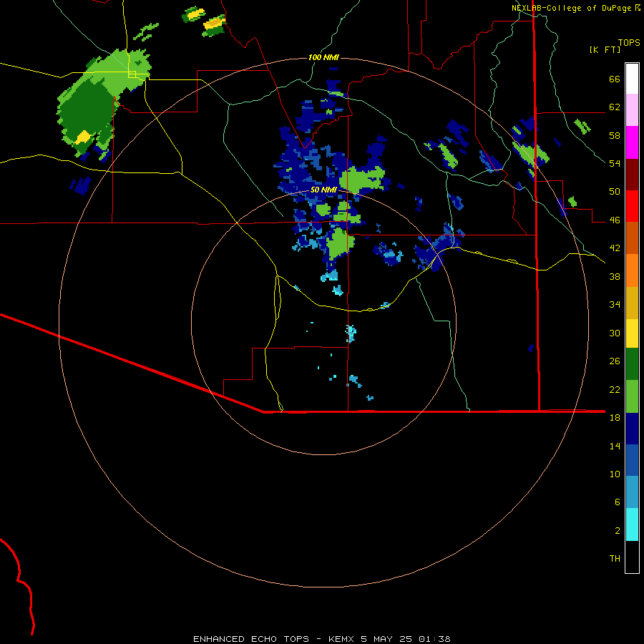Image resolution: width=644 pixels, height=644 pixels.
Task: Click the '22' legend value
Action: [615, 390]
